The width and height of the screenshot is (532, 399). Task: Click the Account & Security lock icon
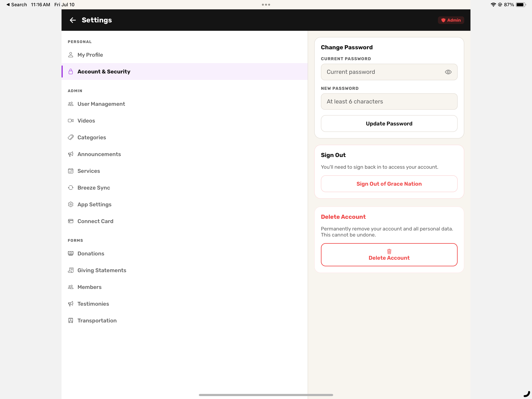70,72
